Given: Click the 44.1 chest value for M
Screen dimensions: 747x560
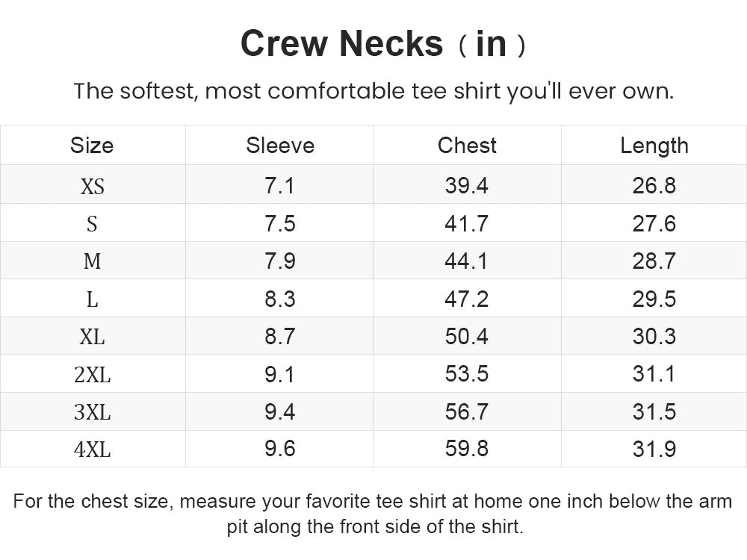Looking at the screenshot, I should (466, 261).
